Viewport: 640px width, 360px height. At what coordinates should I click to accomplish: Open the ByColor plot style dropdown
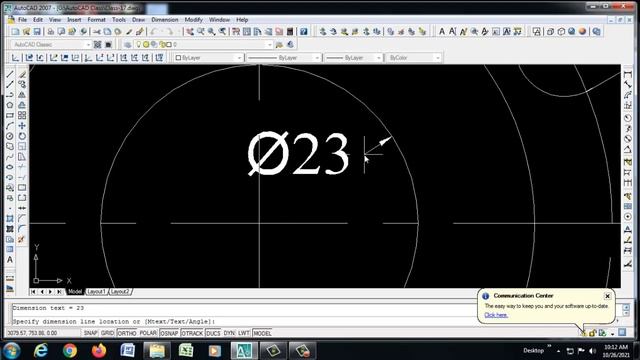[x=437, y=58]
